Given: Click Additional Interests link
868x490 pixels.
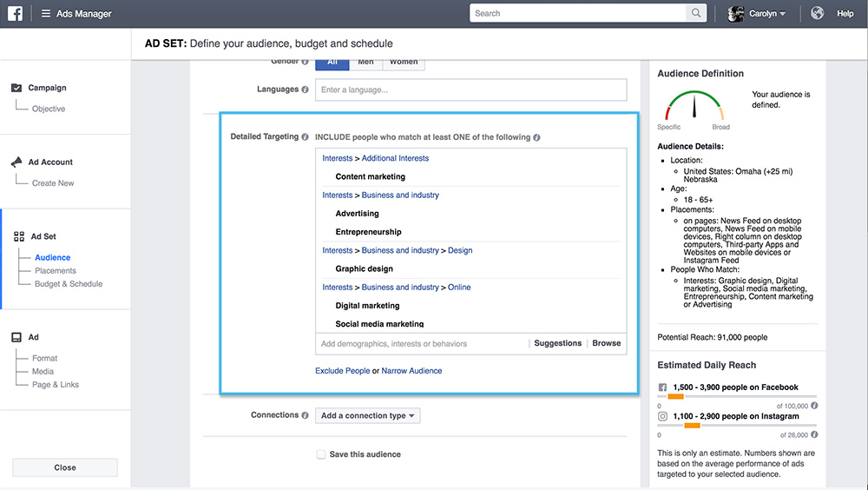Looking at the screenshot, I should pos(395,158).
